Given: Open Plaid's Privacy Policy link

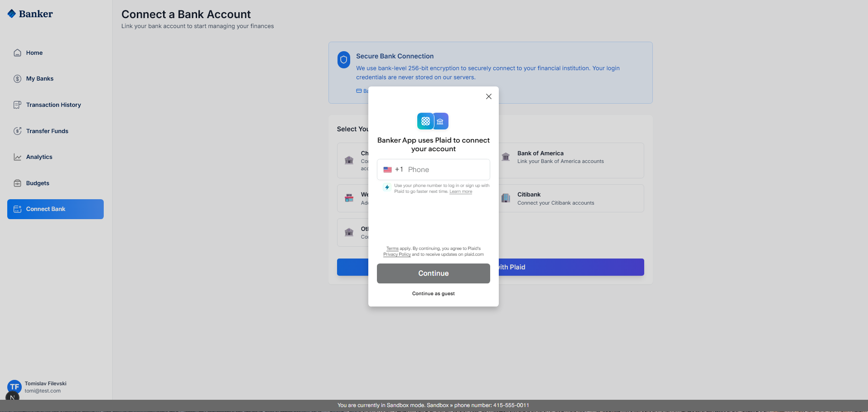Looking at the screenshot, I should point(397,254).
